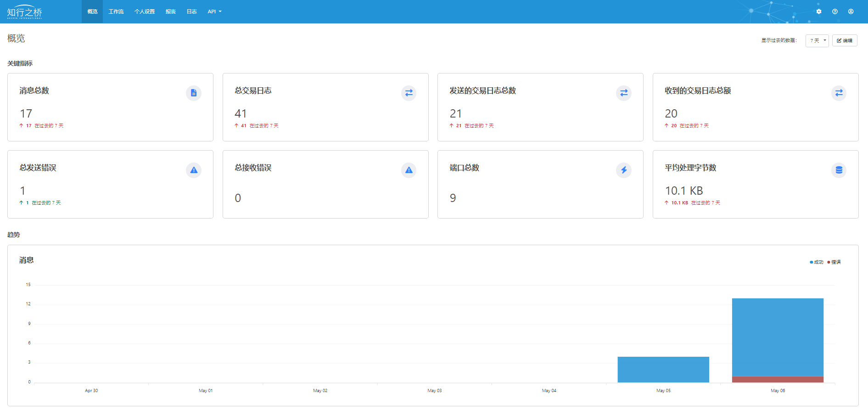Click the 发送的交易日志总数 card title
Image resolution: width=868 pixels, height=410 pixels.
(483, 91)
